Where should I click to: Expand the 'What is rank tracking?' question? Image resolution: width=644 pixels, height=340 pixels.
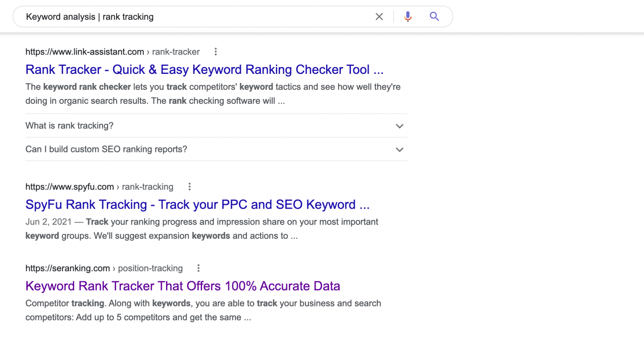pos(69,126)
